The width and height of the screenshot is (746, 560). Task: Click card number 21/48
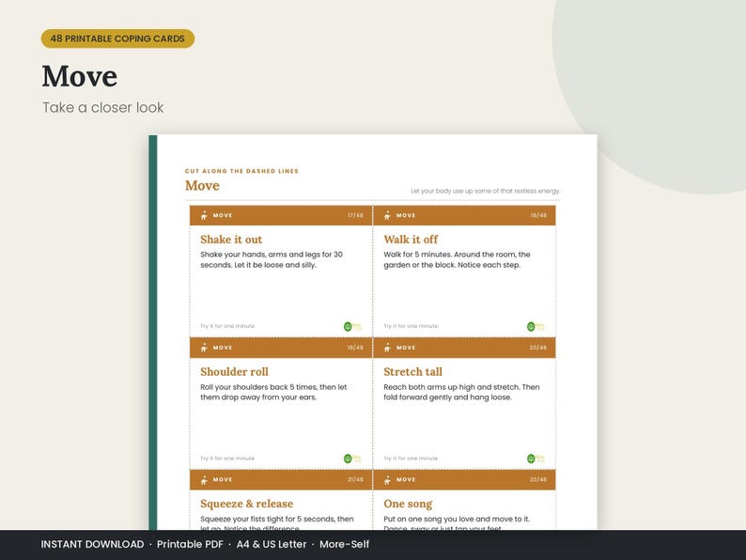[355, 479]
